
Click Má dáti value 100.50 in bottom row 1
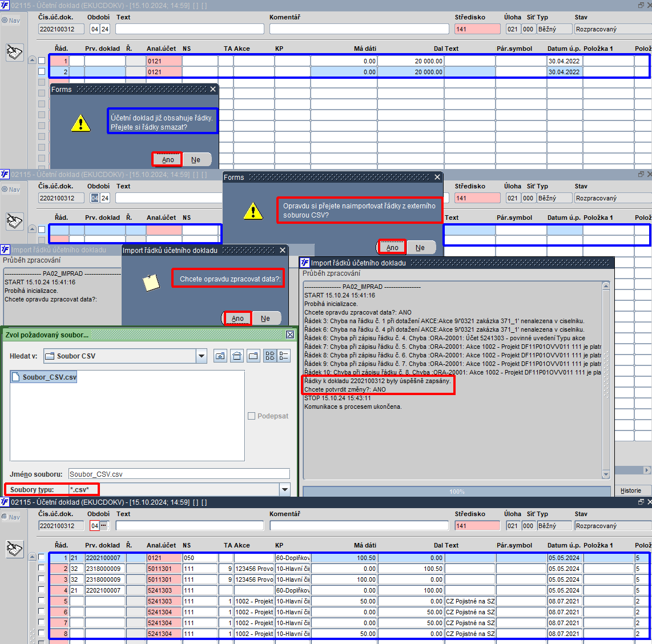(x=344, y=558)
